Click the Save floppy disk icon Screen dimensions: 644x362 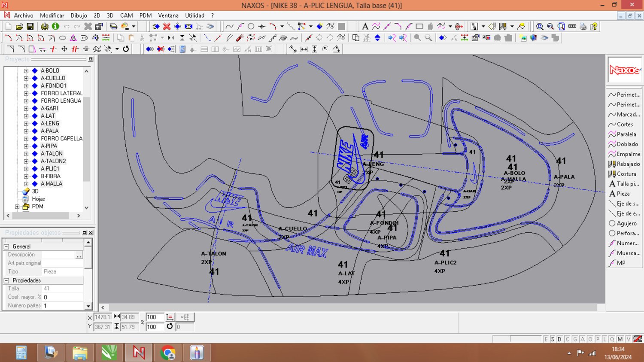[30, 27]
